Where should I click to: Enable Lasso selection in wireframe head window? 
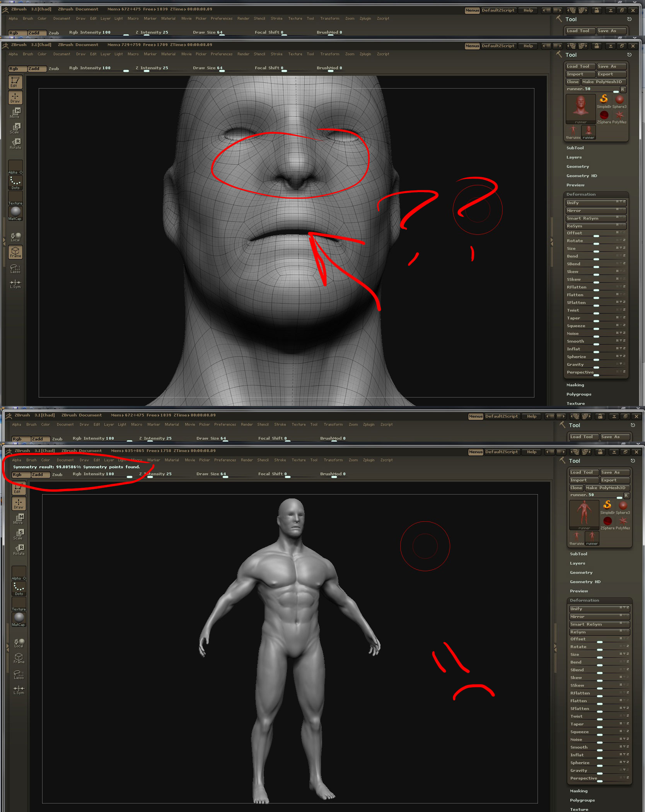15,268
